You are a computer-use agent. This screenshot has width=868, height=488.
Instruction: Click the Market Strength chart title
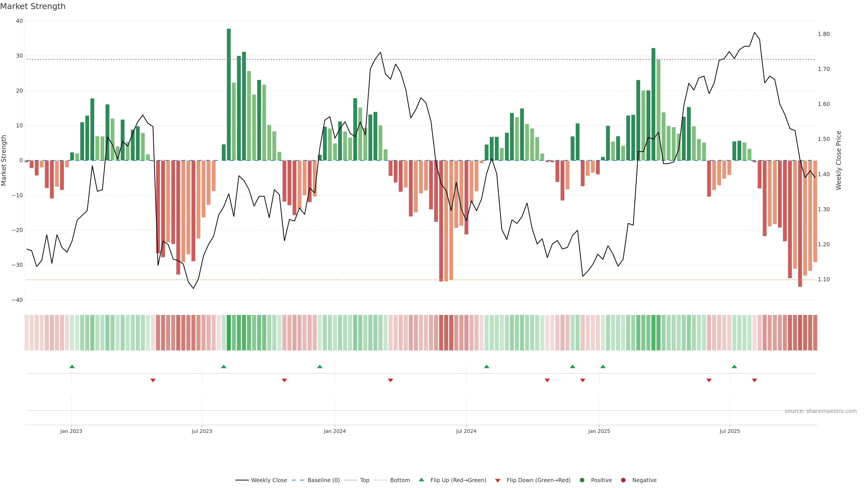[x=33, y=6]
